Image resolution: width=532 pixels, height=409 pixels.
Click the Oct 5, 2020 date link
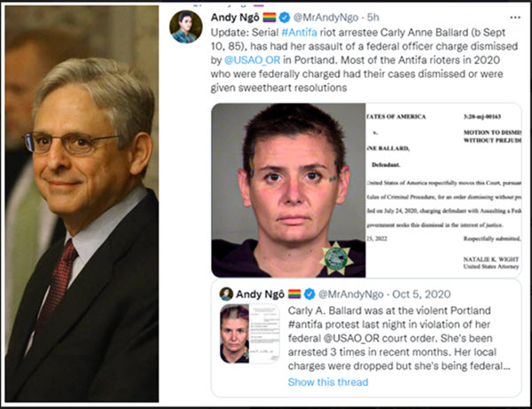[421, 294]
